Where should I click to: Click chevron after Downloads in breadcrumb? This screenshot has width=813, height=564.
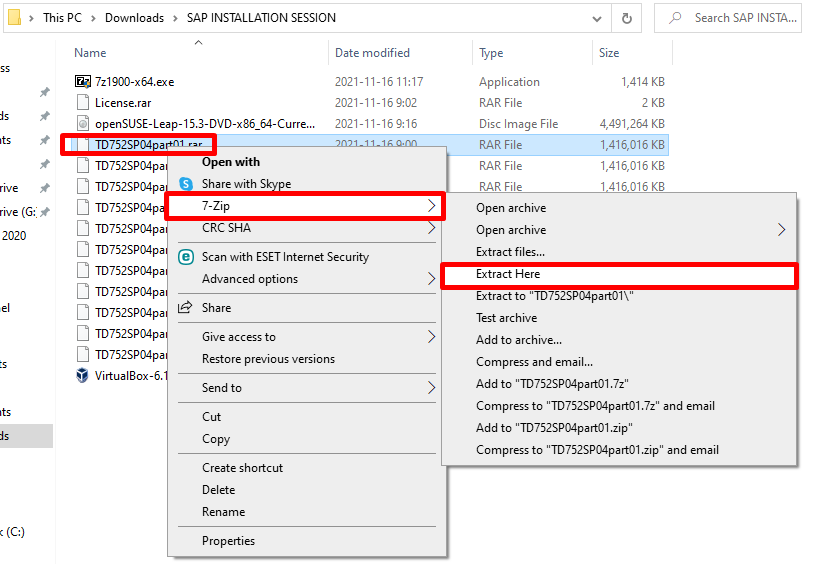pos(175,18)
